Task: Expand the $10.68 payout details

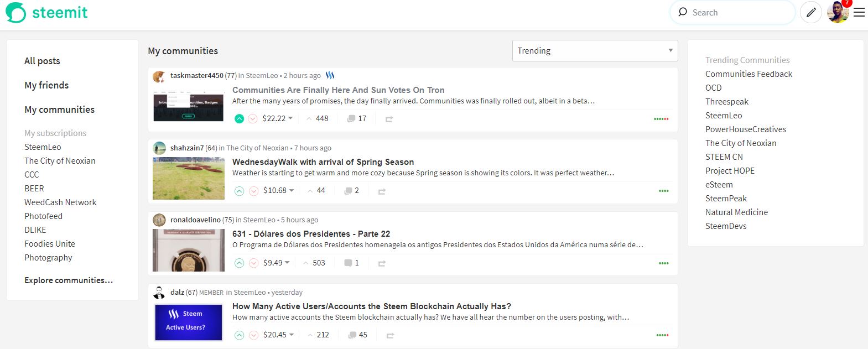Action: 278,190
